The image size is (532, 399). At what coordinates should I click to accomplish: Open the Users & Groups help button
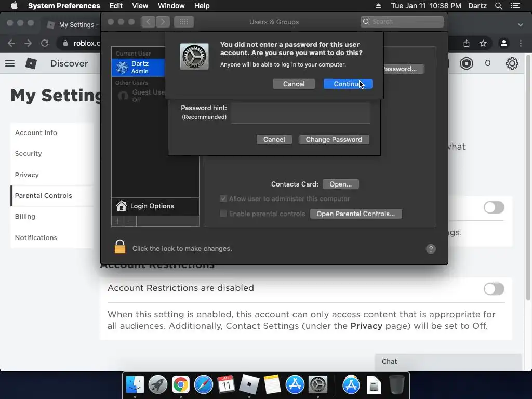(x=431, y=249)
